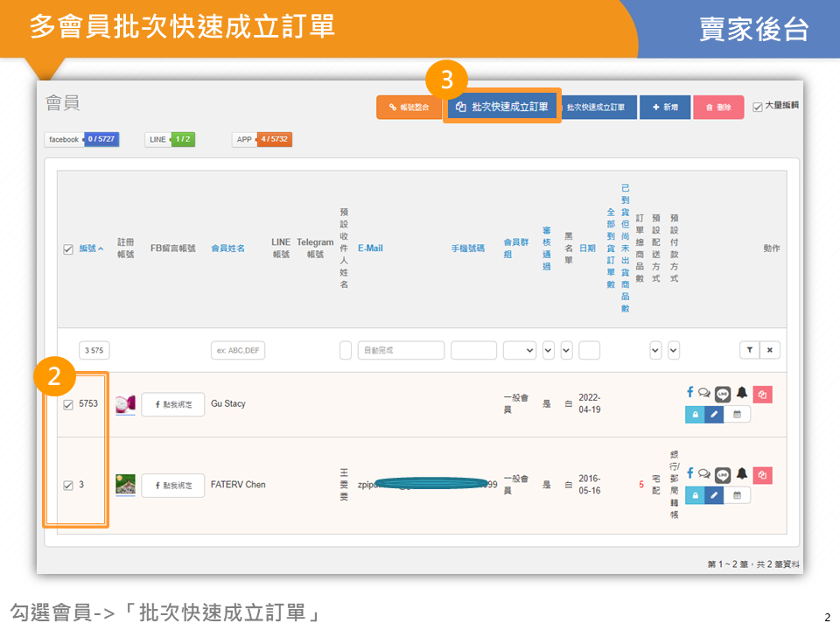Screen dimensions: 840x630
Task: Click the bell notification icon for Gu Stacy
Action: [x=742, y=394]
